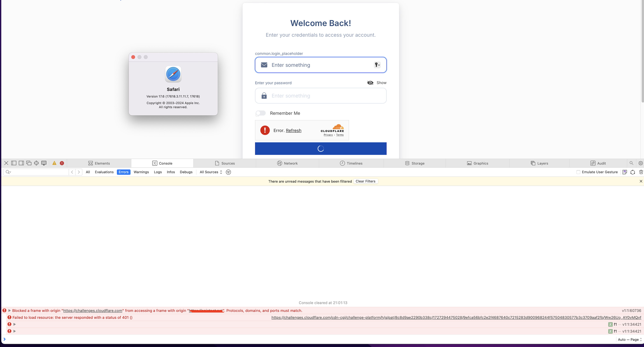Open the Storage tab
This screenshot has width=644, height=347.
coord(415,163)
